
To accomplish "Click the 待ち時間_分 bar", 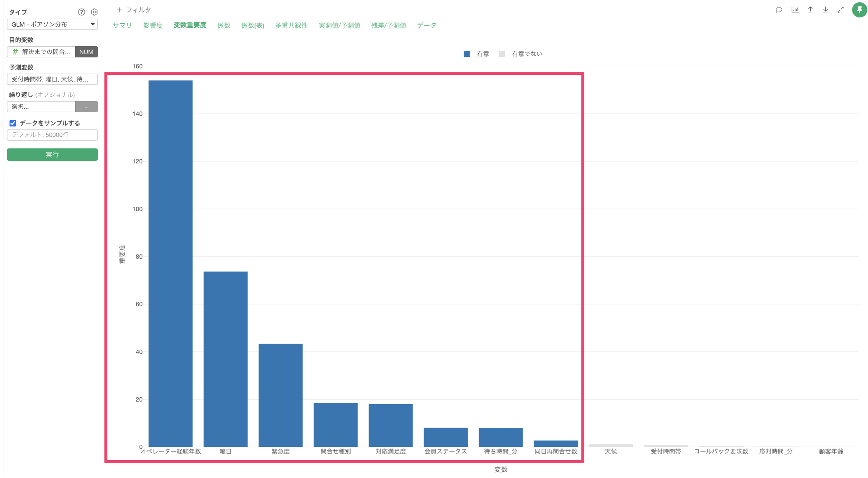I will 501,437.
